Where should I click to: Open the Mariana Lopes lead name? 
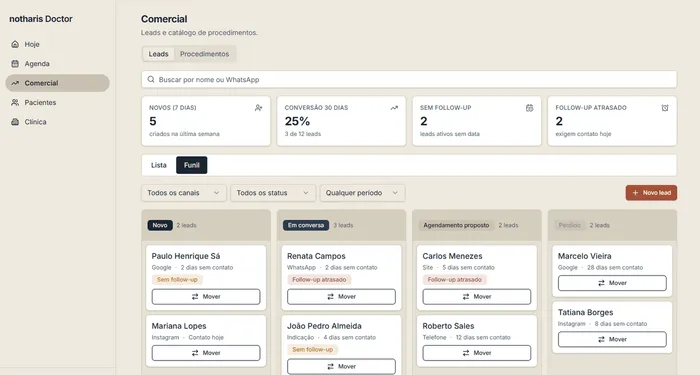pyautogui.click(x=179, y=326)
